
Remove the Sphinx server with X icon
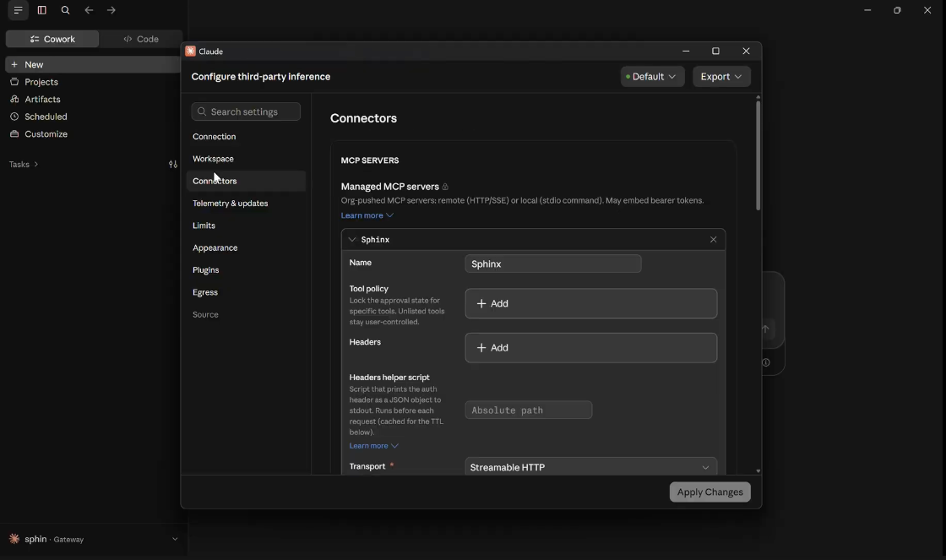[x=713, y=240]
